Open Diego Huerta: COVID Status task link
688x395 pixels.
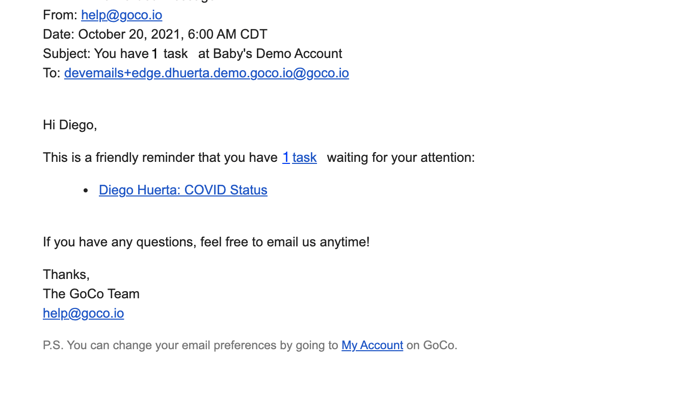[183, 190]
